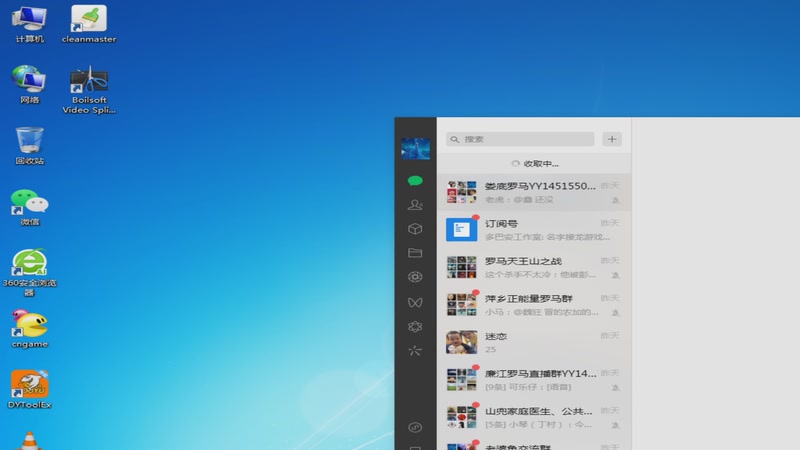Select the 360安全浏览器 desktop shortcut
Screen dimensions: 800x450
pyautogui.click(x=29, y=272)
